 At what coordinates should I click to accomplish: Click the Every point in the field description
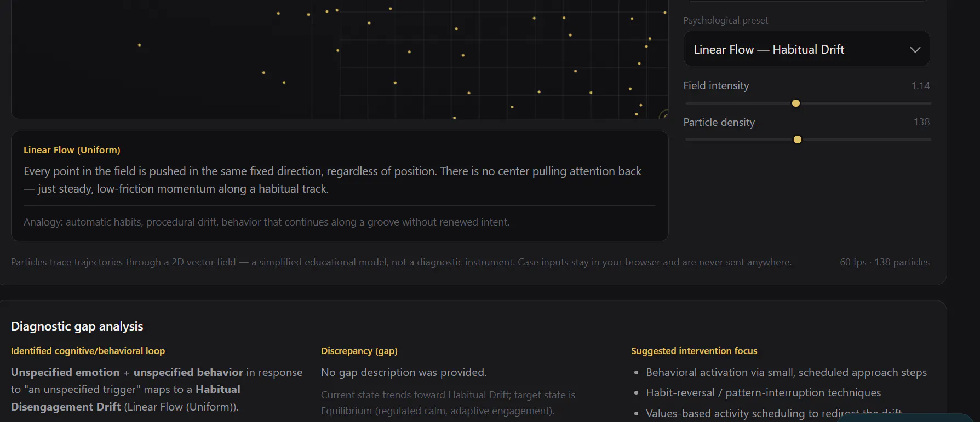click(333, 180)
